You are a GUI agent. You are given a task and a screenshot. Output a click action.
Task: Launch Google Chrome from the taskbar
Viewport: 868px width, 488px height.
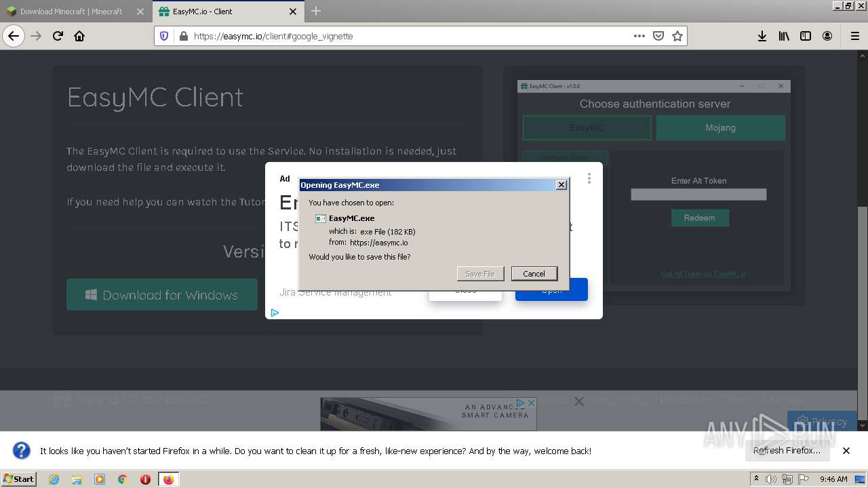[x=123, y=479]
